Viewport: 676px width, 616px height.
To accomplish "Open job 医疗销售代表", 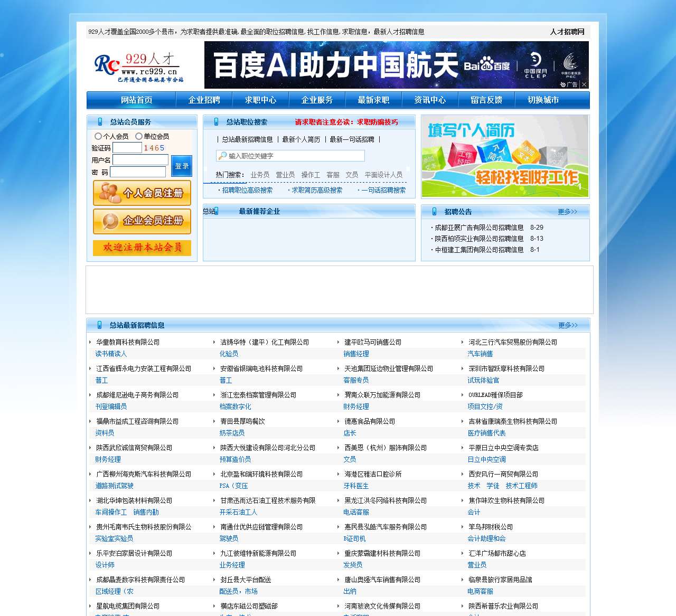I will pos(486,433).
